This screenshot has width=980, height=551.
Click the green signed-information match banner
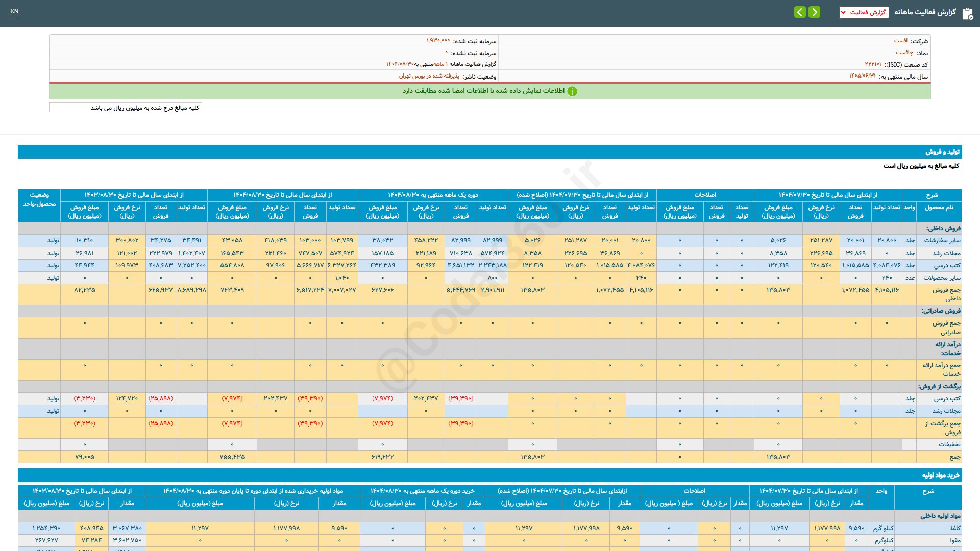tap(483, 91)
